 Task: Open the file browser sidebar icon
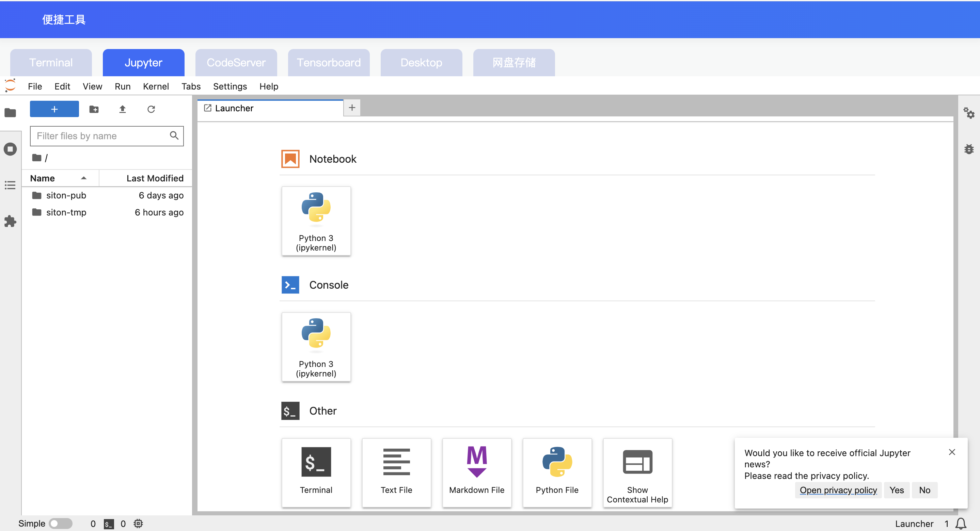[x=10, y=113]
